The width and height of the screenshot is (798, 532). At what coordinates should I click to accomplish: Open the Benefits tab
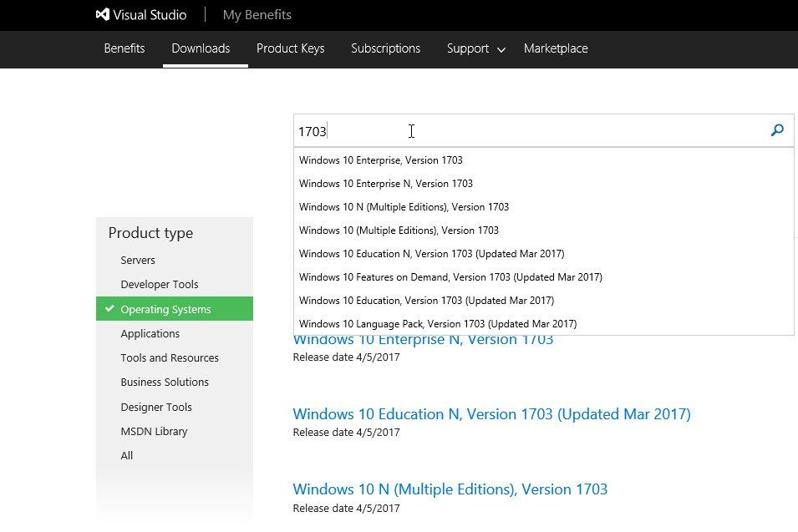pyautogui.click(x=125, y=48)
